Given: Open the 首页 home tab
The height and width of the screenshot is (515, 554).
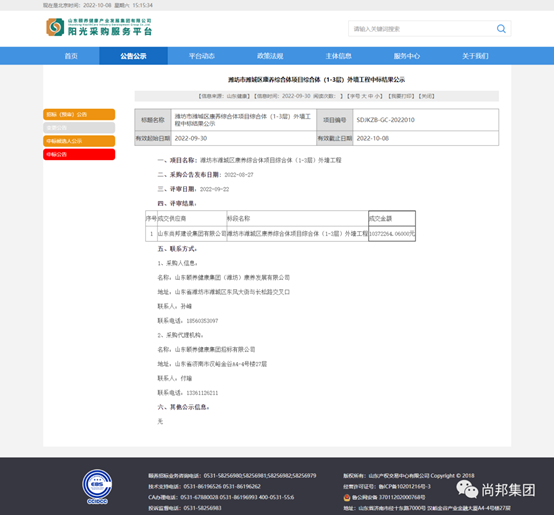Looking at the screenshot, I should [71, 56].
